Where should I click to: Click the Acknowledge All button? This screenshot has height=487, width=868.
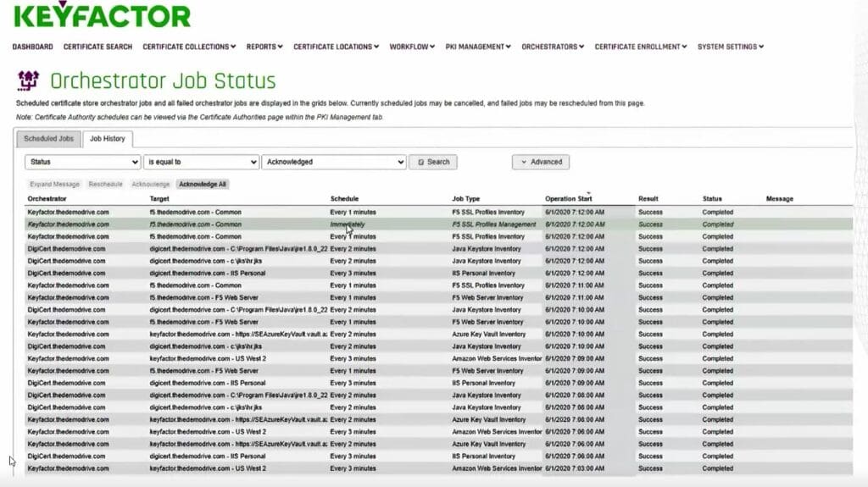point(203,185)
